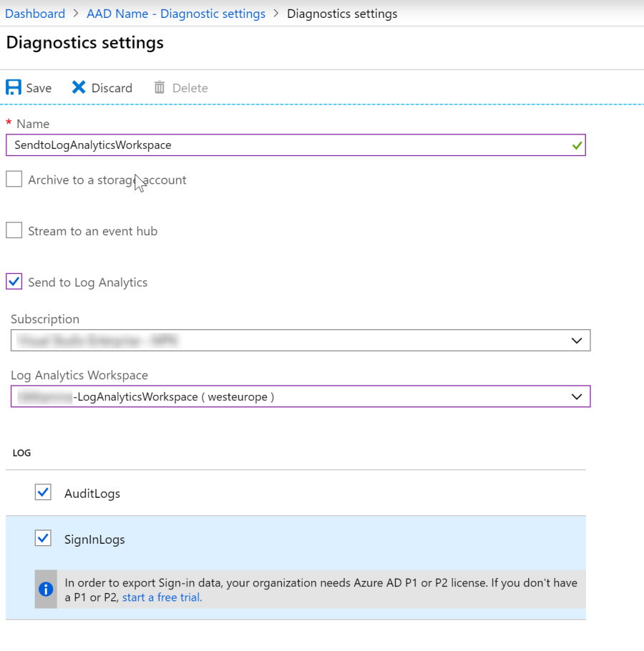The width and height of the screenshot is (644, 651).
Task: Disable Send to Log Analytics
Action: (x=14, y=281)
